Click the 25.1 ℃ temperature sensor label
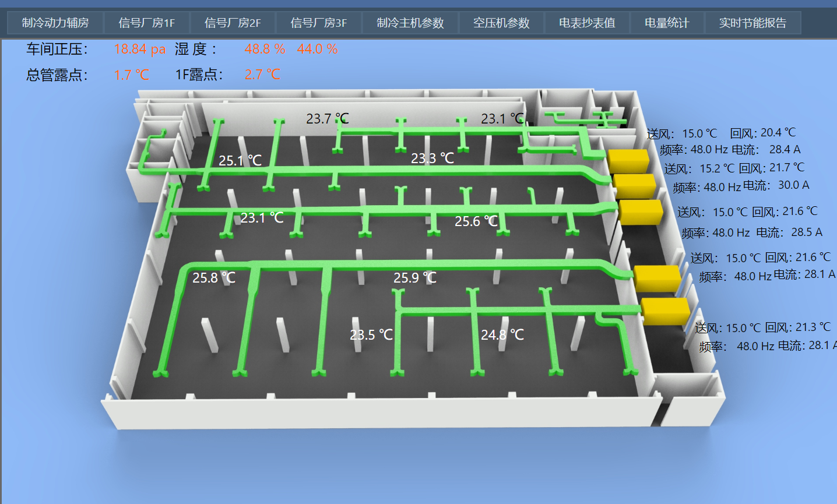 240,160
